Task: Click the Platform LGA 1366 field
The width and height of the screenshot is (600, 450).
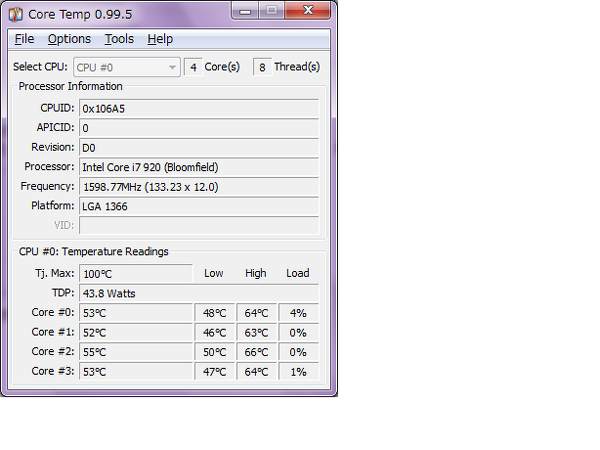Action: point(198,206)
